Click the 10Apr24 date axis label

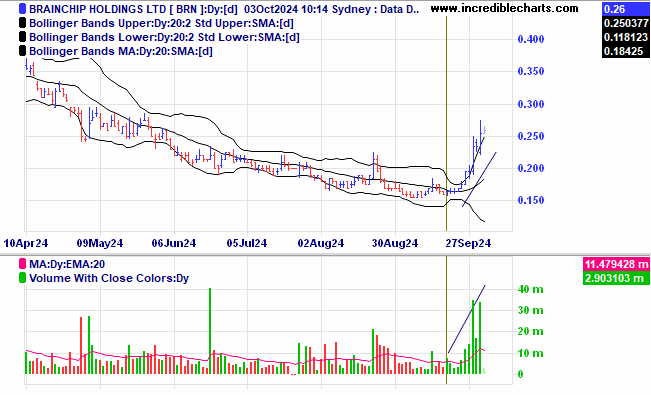tap(26, 243)
